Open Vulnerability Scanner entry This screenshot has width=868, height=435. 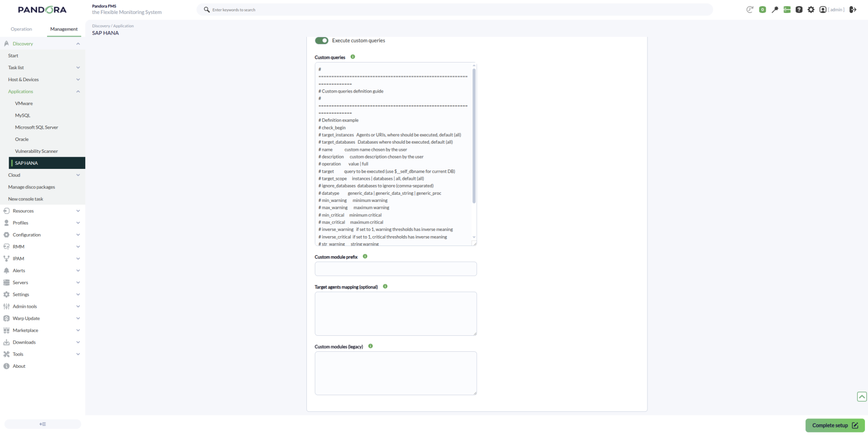(x=37, y=151)
